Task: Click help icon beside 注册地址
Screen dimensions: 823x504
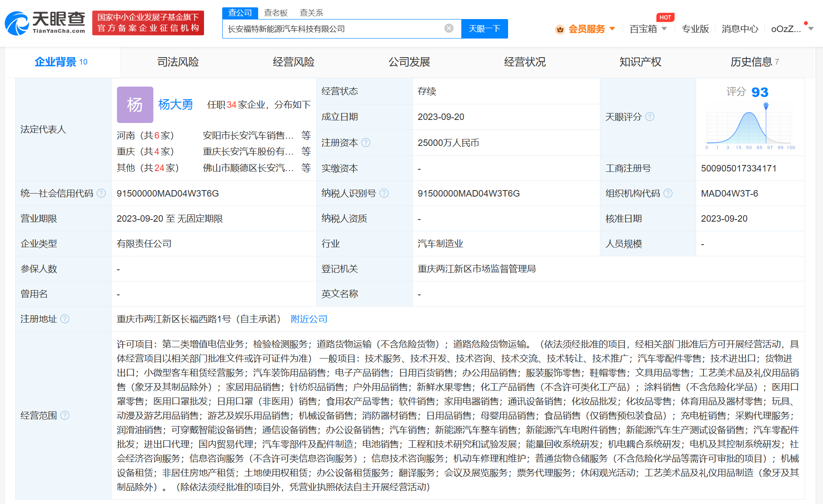Action: [x=65, y=319]
